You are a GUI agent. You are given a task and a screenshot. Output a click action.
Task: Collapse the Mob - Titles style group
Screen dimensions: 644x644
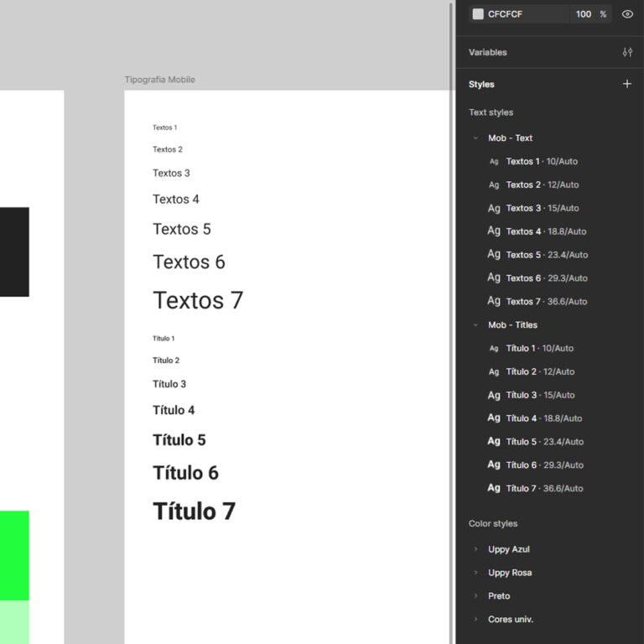coord(475,325)
